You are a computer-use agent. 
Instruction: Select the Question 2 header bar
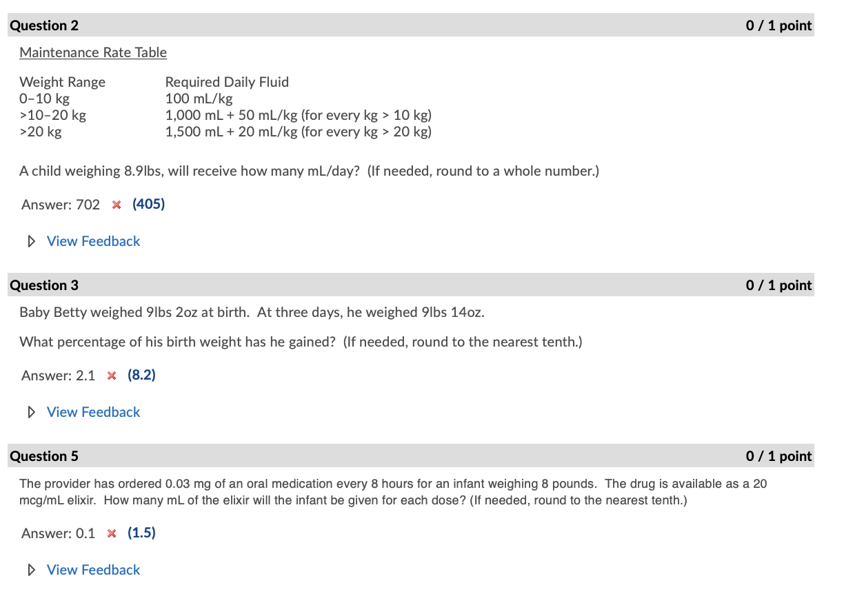click(411, 25)
